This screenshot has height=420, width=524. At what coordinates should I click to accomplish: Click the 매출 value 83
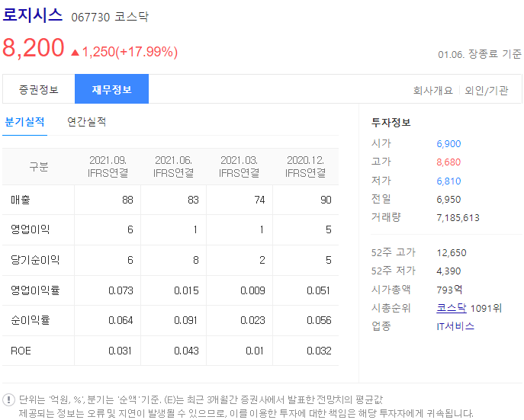(x=193, y=200)
